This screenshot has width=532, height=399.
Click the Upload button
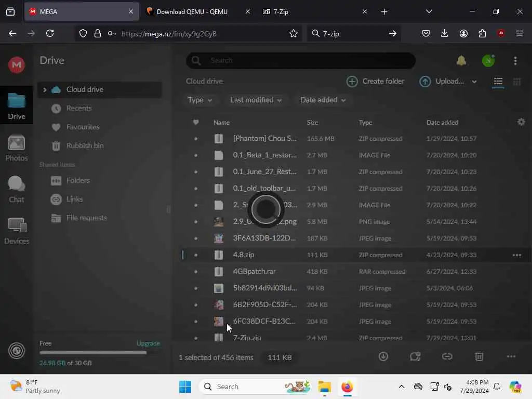[442, 82]
